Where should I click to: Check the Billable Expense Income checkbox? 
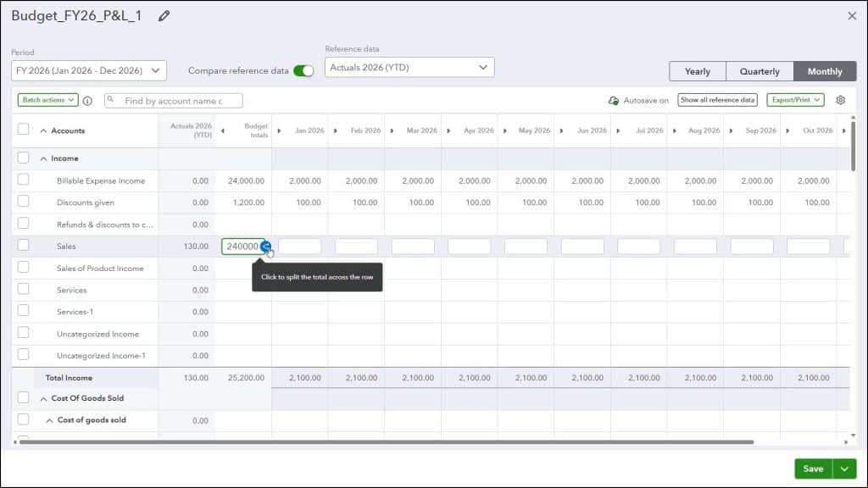tap(23, 180)
